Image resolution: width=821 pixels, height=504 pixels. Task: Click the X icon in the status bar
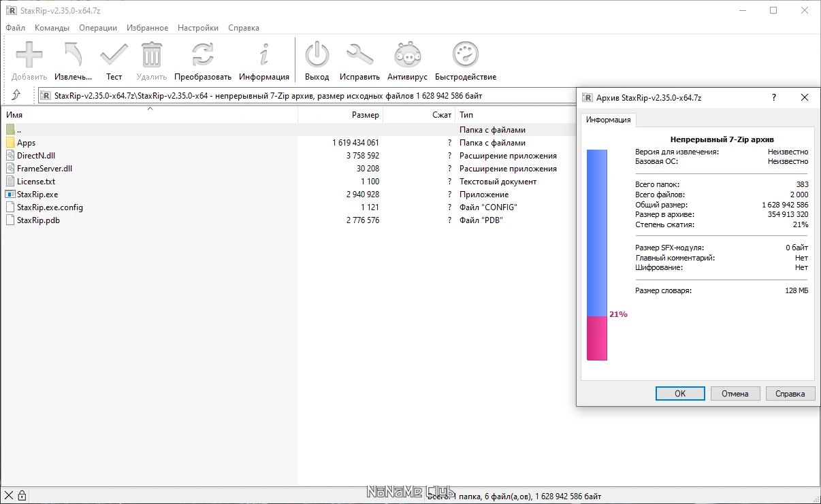pyautogui.click(x=8, y=495)
